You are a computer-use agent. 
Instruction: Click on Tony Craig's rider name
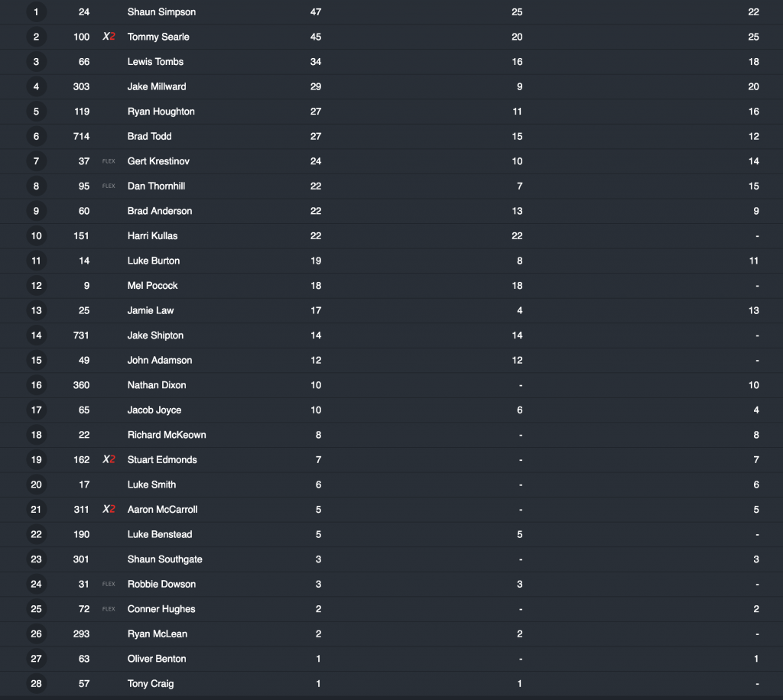click(x=151, y=683)
